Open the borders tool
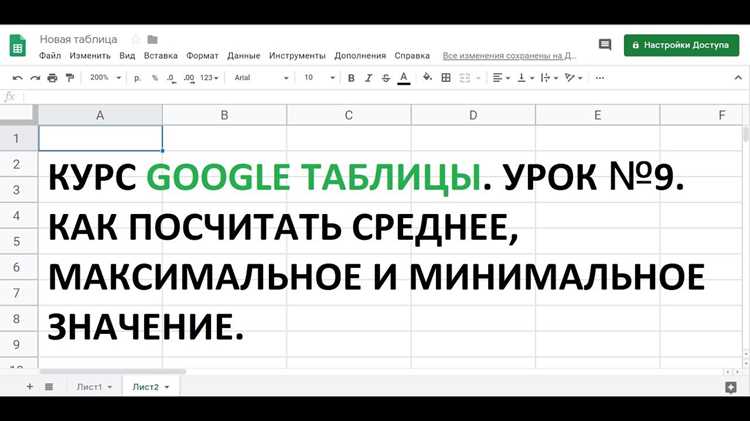This screenshot has width=750, height=421. (446, 78)
